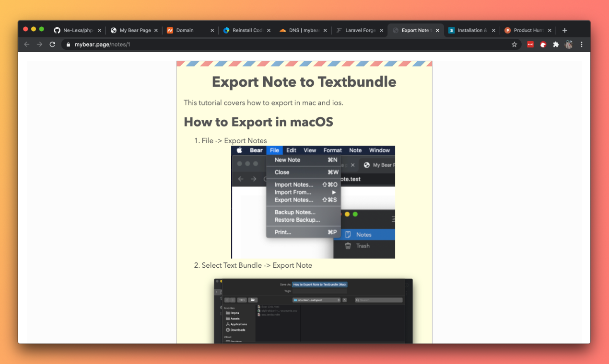Open the Extensions puzzle piece menu
This screenshot has height=364, width=609.
[556, 45]
